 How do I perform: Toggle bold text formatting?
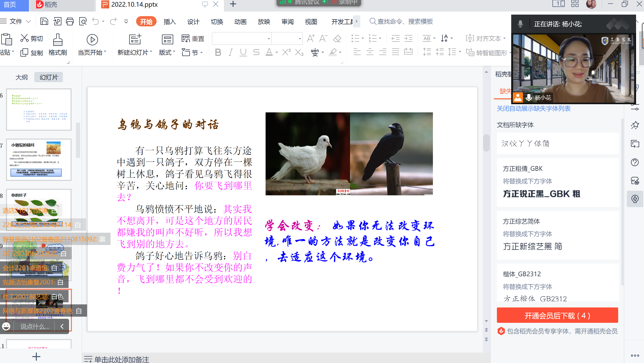tap(218, 52)
